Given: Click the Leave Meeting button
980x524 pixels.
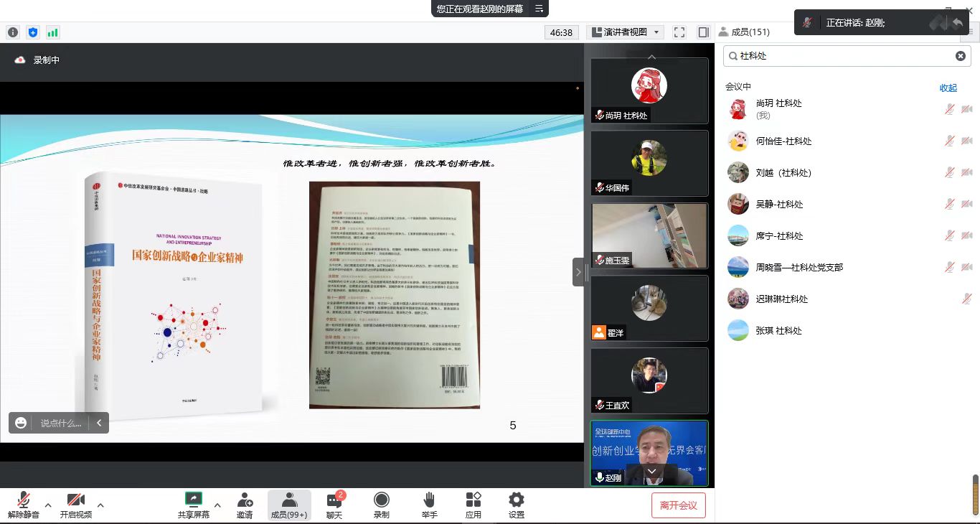Looking at the screenshot, I should (678, 505).
